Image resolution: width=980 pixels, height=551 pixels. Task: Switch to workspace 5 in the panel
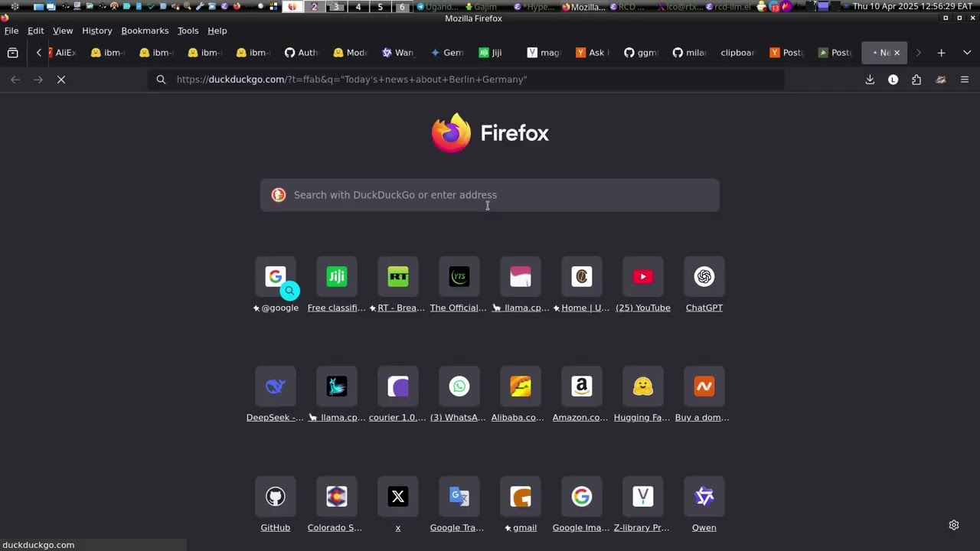(380, 7)
